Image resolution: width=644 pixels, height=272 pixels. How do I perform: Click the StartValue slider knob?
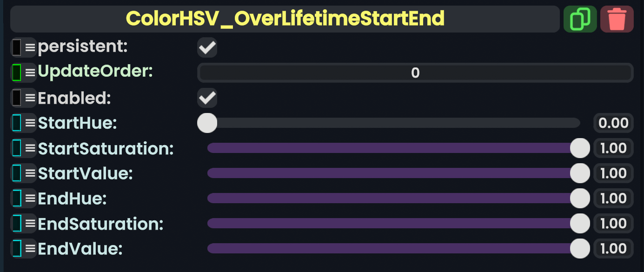tap(580, 173)
